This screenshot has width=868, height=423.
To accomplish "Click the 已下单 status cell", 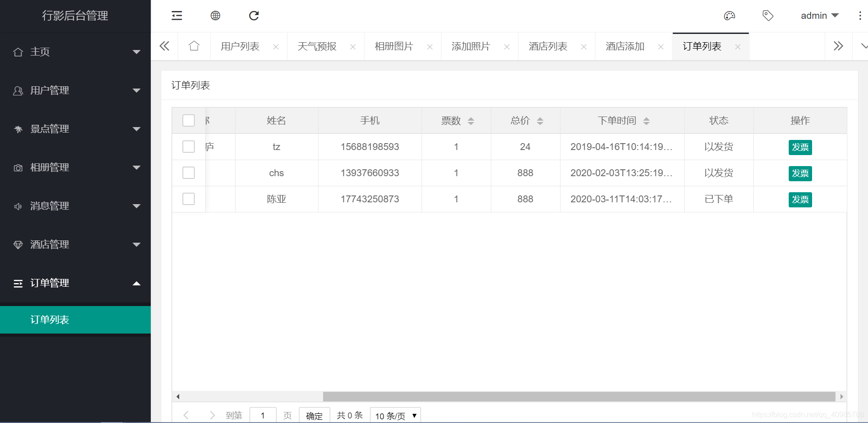I will [719, 199].
